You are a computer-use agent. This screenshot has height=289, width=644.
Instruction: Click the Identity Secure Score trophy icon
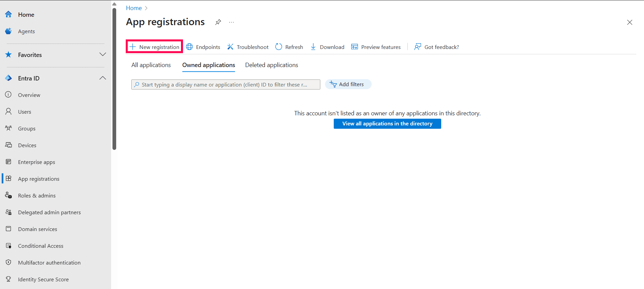tap(8, 279)
